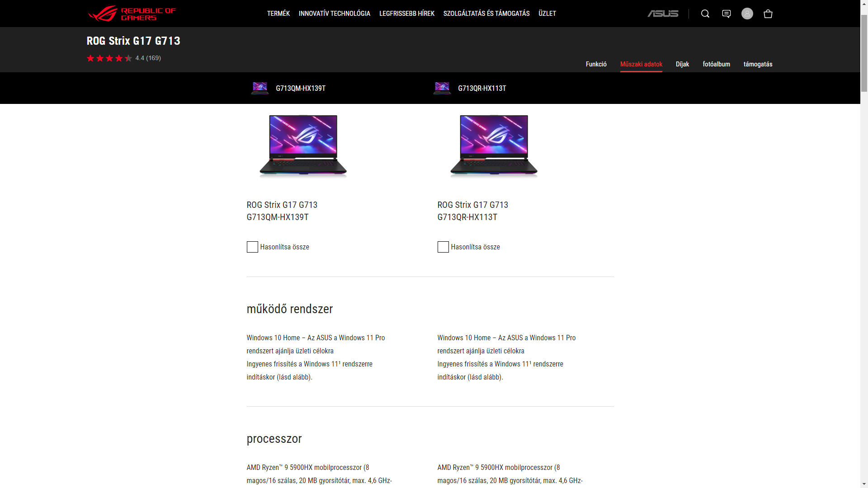Switch to the Funkció tab
The width and height of the screenshot is (868, 488).
coord(596,64)
